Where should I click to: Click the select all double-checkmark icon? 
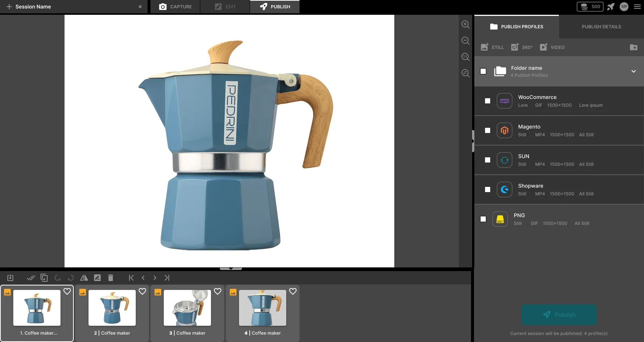point(31,278)
